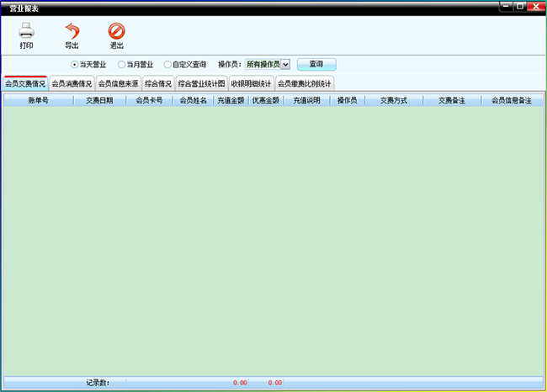Open the 综合营业统计图 tab
This screenshot has width=547, height=392.
[201, 83]
